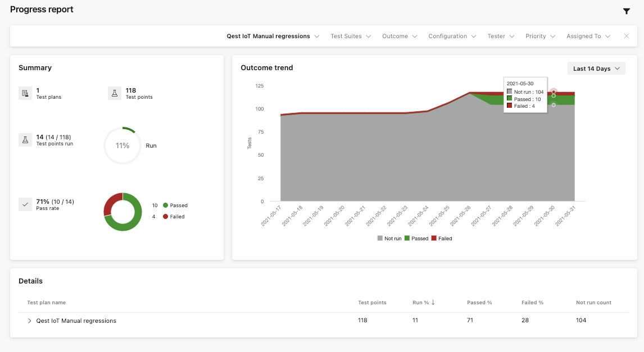Click the 2021-05-31 axis date label

[x=565, y=216]
